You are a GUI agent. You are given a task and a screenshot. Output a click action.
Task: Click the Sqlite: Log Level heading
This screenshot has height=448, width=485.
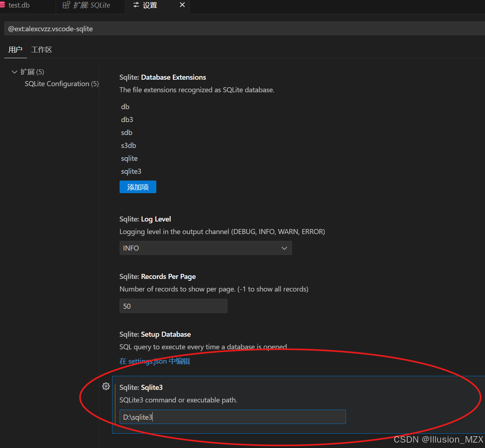[145, 219]
